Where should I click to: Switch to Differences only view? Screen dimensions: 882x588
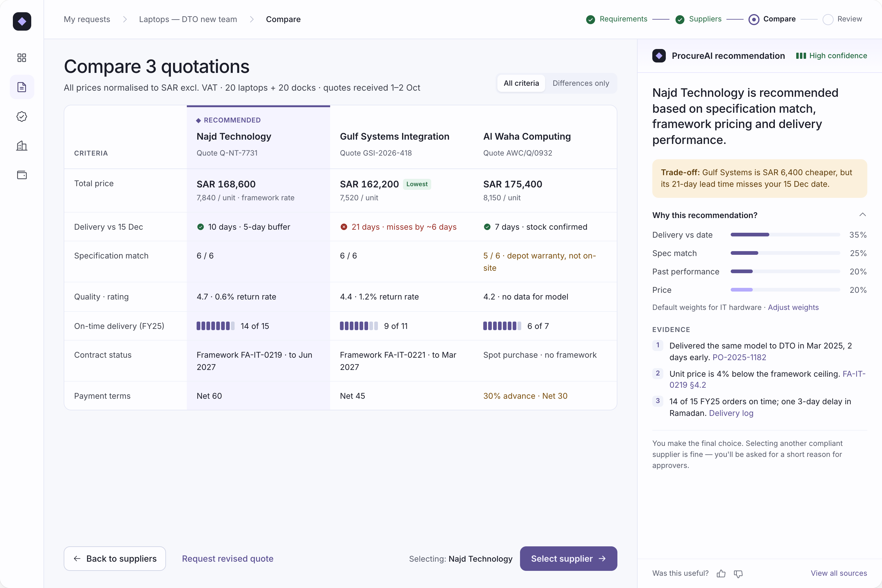click(581, 83)
